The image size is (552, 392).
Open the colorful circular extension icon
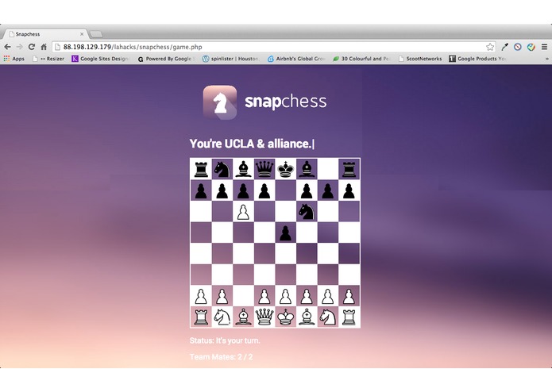pos(531,47)
